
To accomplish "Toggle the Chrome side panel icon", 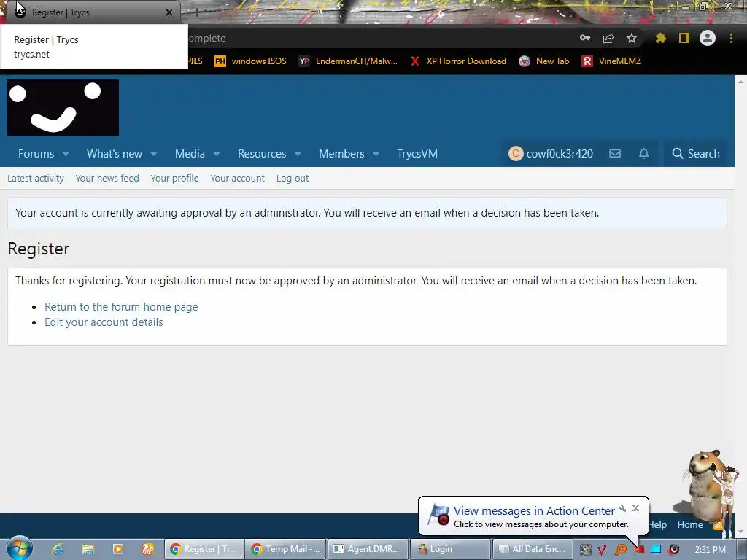I will pyautogui.click(x=684, y=38).
